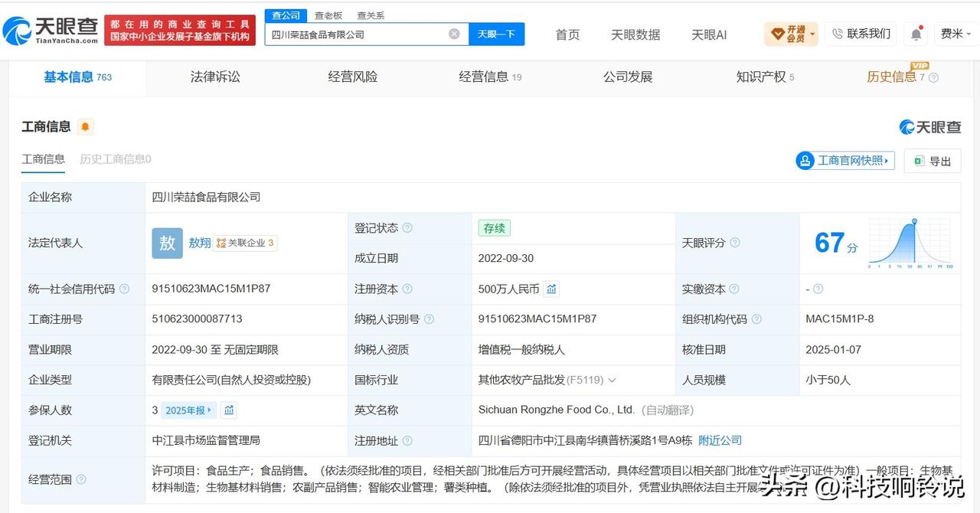Open the 开通会员 membership dropdown
The height and width of the screenshot is (513, 980).
(x=791, y=34)
